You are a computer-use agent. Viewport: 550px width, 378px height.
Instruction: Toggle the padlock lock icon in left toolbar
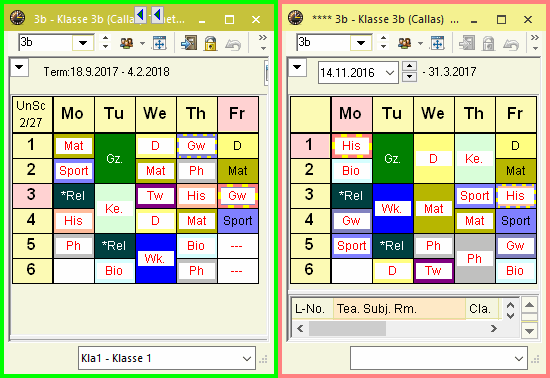pos(210,43)
